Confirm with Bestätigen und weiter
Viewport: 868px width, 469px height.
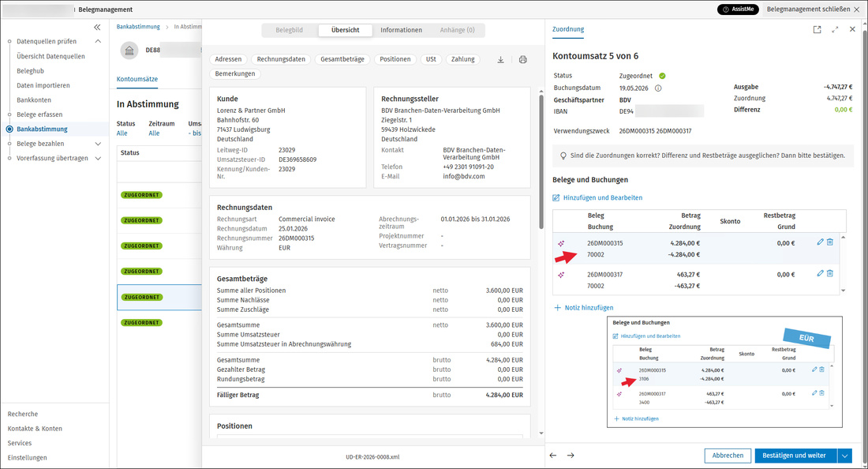tap(796, 456)
